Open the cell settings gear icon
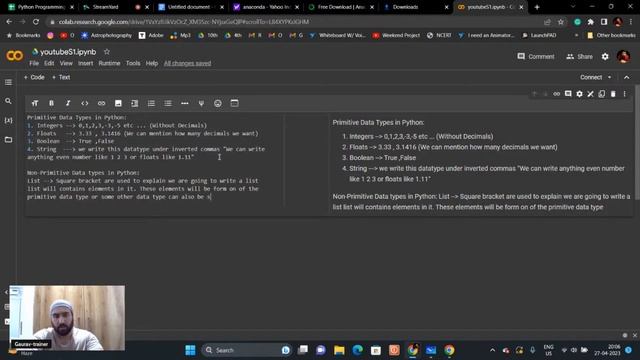This screenshot has height=360, width=640. (579, 94)
